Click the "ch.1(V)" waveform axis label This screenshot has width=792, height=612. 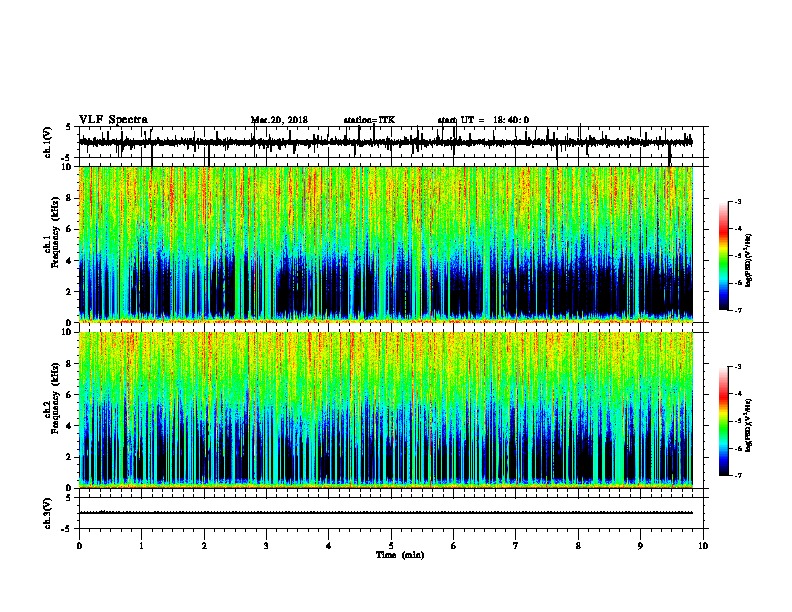pyautogui.click(x=48, y=142)
